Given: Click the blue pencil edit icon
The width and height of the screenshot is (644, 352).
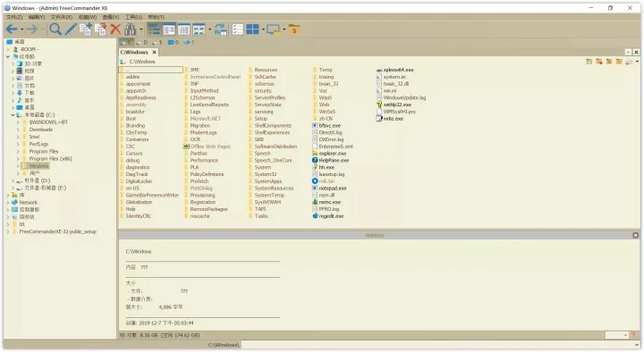Looking at the screenshot, I should click(71, 29).
